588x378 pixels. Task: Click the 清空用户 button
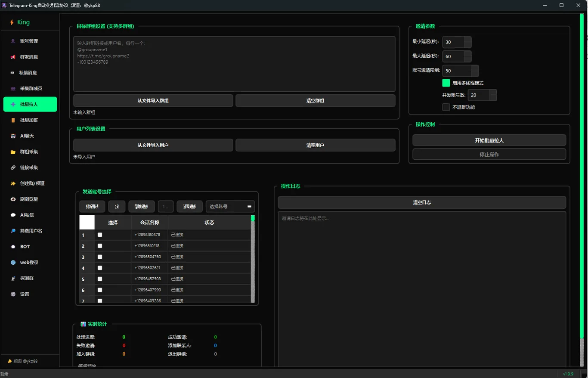316,145
